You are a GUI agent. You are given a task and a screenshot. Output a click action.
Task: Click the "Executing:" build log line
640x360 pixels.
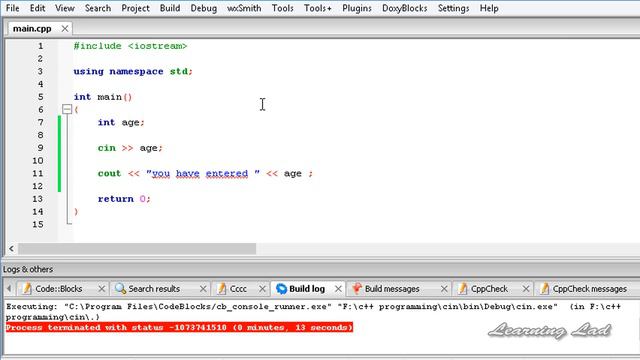[x=313, y=311]
